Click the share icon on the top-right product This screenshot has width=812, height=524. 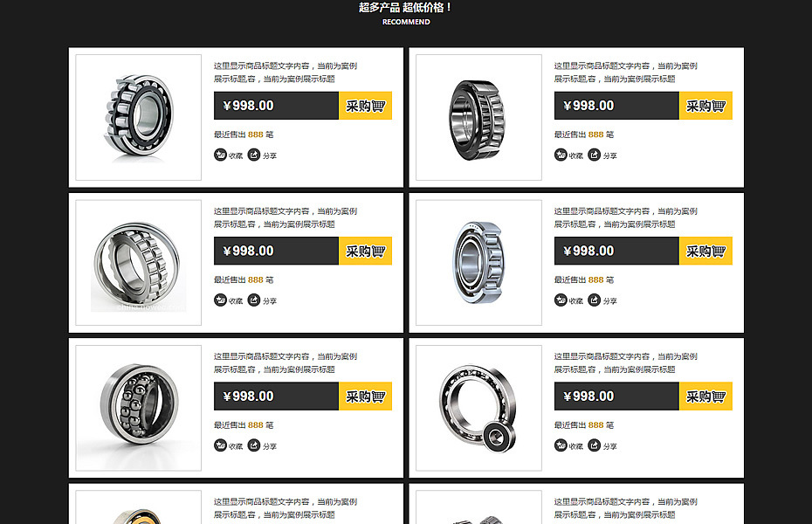coord(594,155)
